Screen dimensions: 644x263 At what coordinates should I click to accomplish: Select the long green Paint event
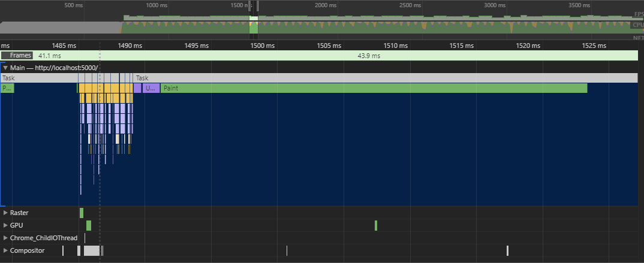point(373,88)
